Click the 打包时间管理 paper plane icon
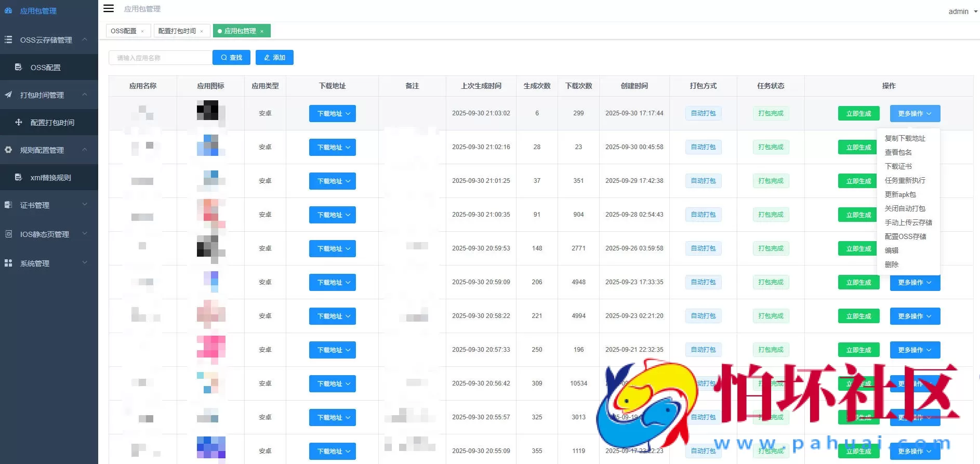Image resolution: width=980 pixels, height=464 pixels. pyautogui.click(x=8, y=95)
